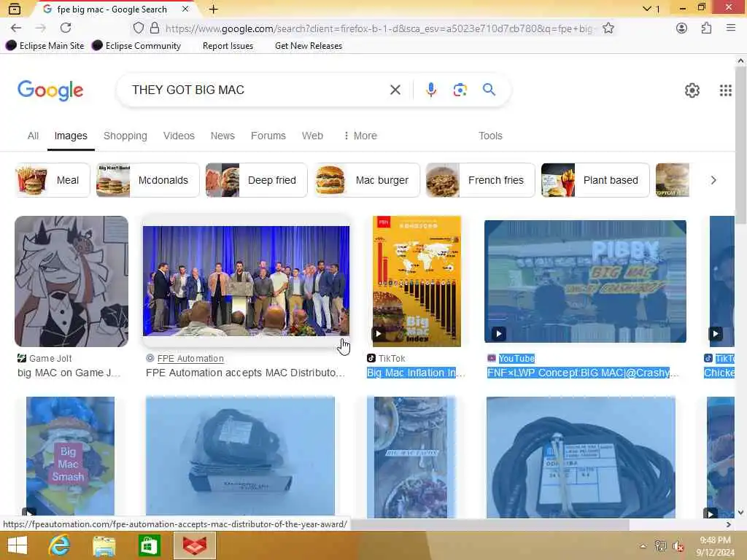Show hidden system tray icons
This screenshot has height=560, width=747.
click(x=643, y=545)
